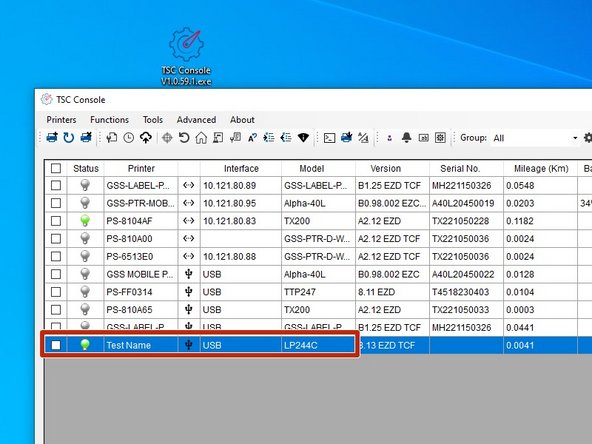Check the box for 10.121.80.89 printer row

click(56, 185)
